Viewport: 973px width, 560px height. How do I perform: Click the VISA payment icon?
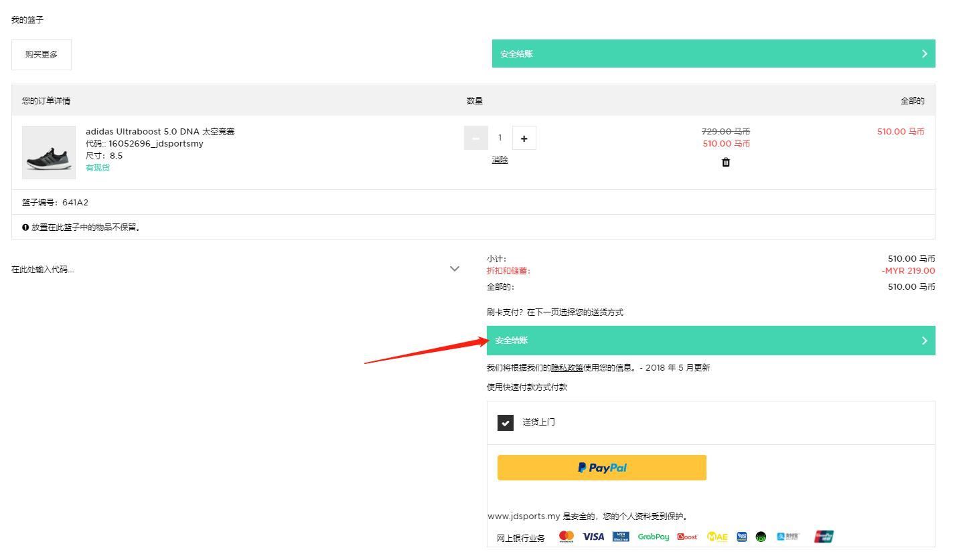click(x=593, y=537)
